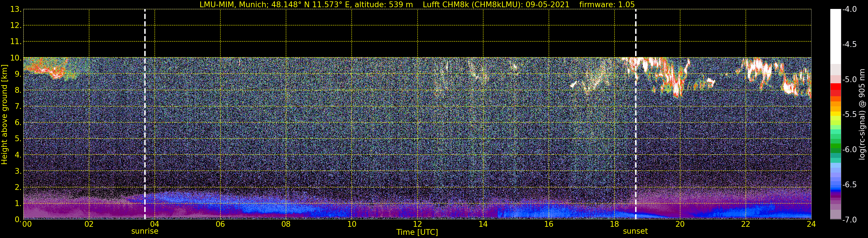Click the height axis tick label '9.'
Viewport: 868px width, 238px height.
tap(18, 74)
